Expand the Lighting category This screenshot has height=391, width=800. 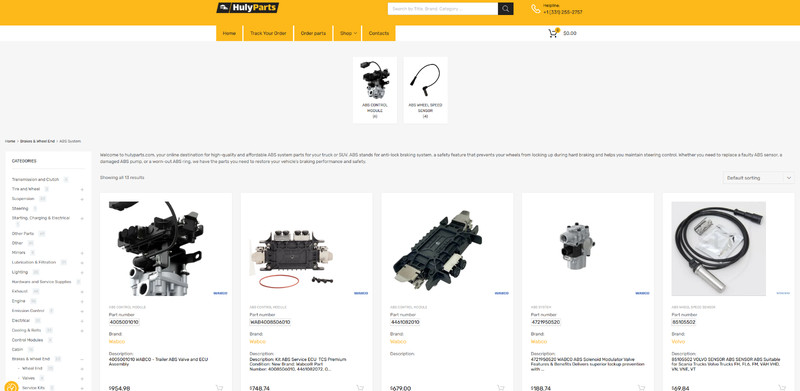(82, 273)
